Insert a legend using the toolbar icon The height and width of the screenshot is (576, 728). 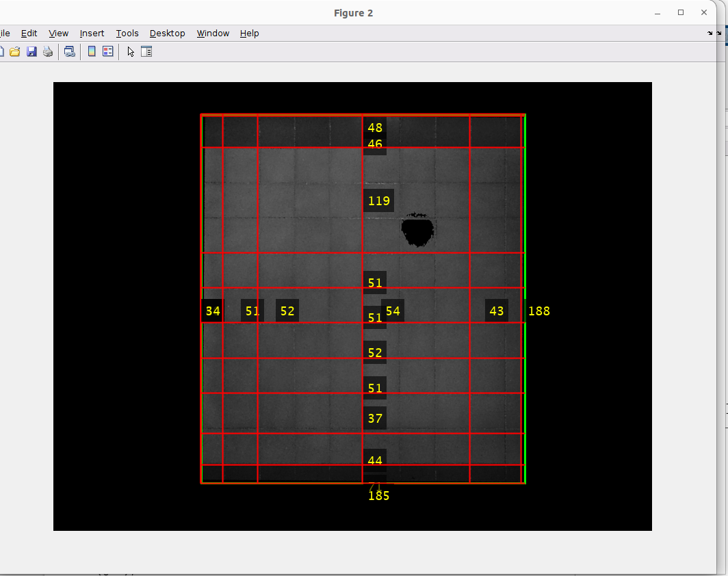tap(107, 51)
